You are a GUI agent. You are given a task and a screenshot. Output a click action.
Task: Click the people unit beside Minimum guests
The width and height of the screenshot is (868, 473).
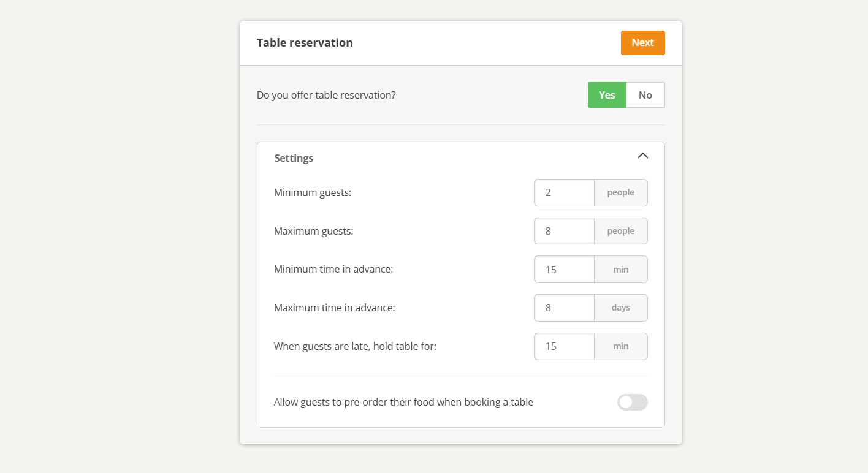tap(620, 192)
